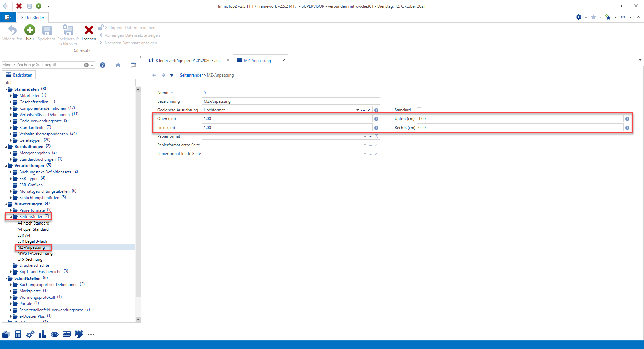Expand the Mitarbeiter tree node
This screenshot has width=644, height=349.
tap(11, 96)
